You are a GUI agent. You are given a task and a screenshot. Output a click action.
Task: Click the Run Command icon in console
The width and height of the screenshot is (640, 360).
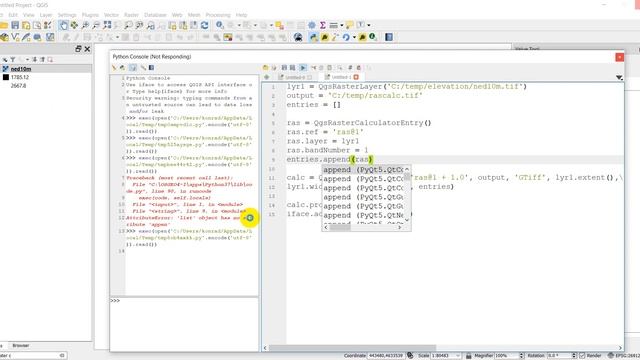point(122,68)
